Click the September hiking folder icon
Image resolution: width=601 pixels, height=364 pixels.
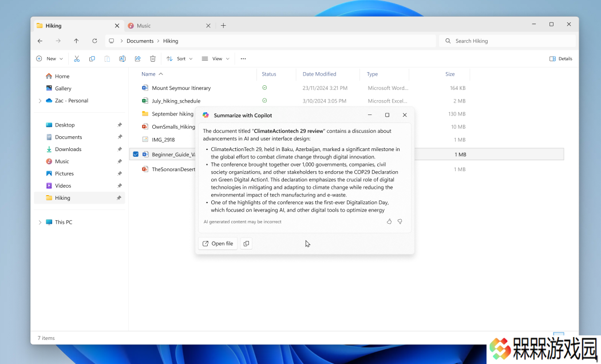pos(145,114)
